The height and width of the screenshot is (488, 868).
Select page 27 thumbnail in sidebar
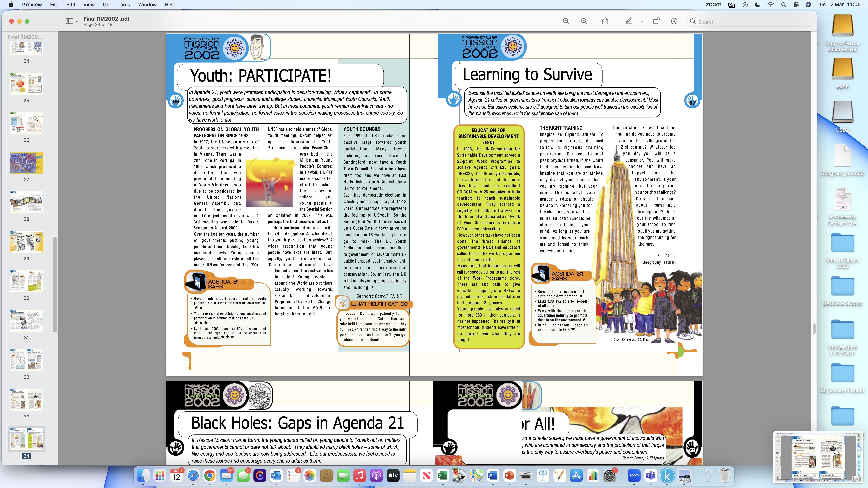[x=26, y=163]
